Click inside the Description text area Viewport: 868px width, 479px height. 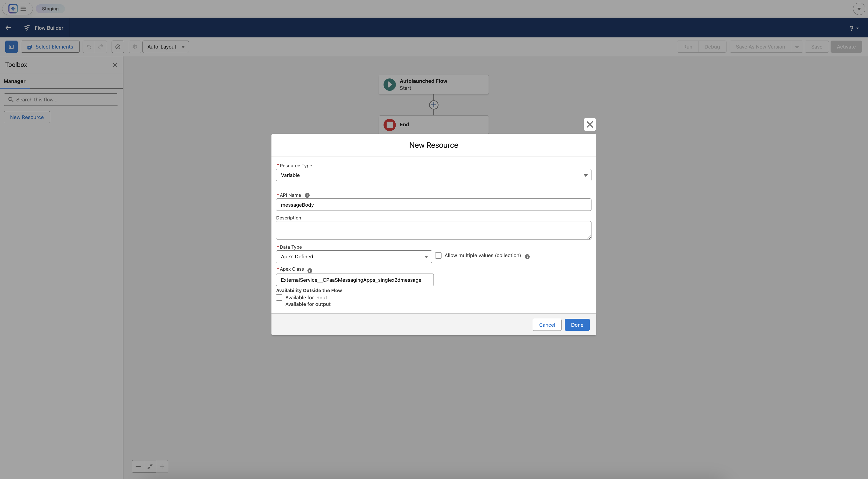tap(434, 230)
